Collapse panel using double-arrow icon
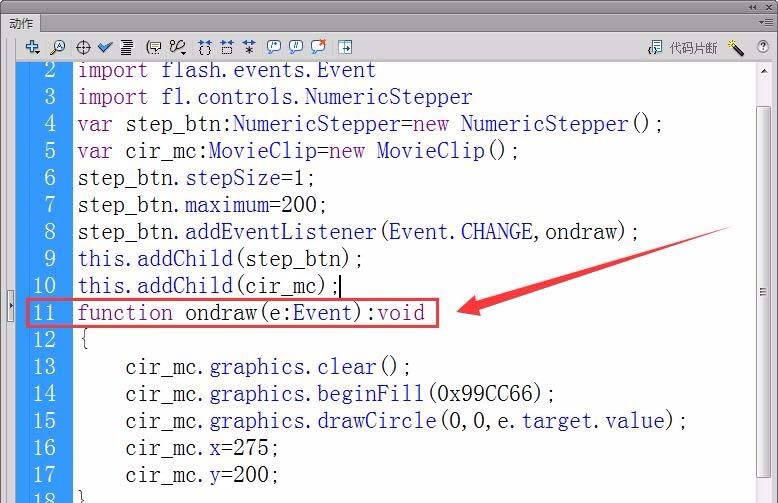 [x=753, y=7]
